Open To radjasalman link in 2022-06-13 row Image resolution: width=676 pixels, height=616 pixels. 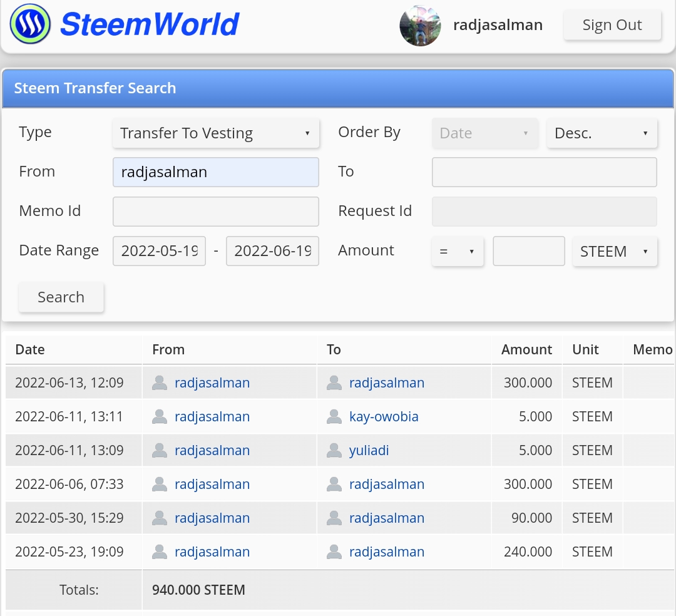pos(387,382)
